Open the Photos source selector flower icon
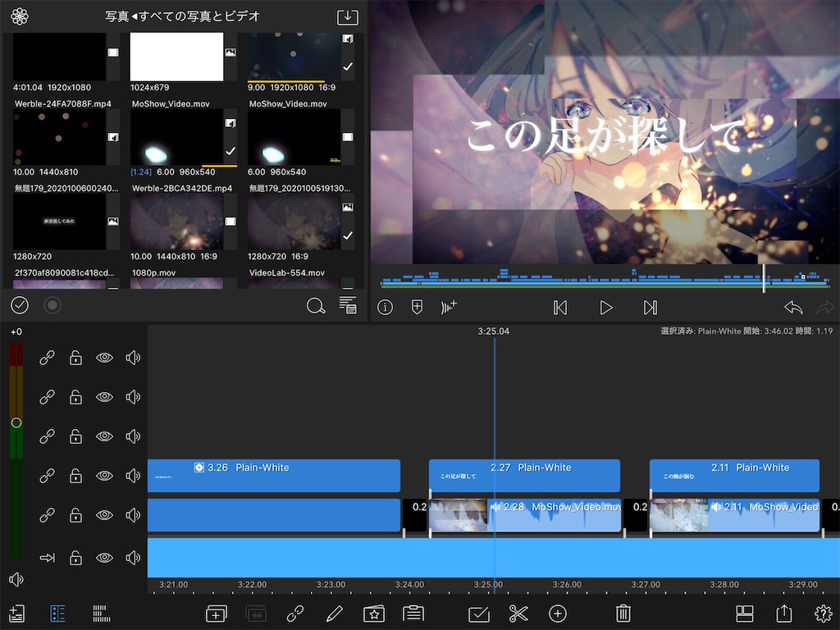The height and width of the screenshot is (630, 840). coord(20,16)
